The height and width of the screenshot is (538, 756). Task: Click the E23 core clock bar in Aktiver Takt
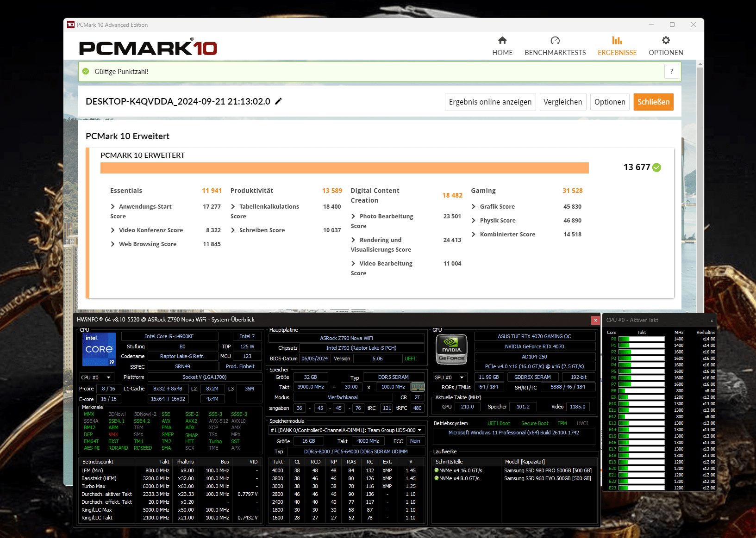pyautogui.click(x=641, y=488)
